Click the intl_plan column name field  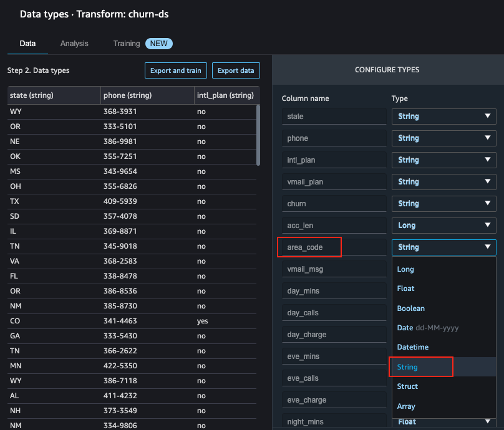334,160
